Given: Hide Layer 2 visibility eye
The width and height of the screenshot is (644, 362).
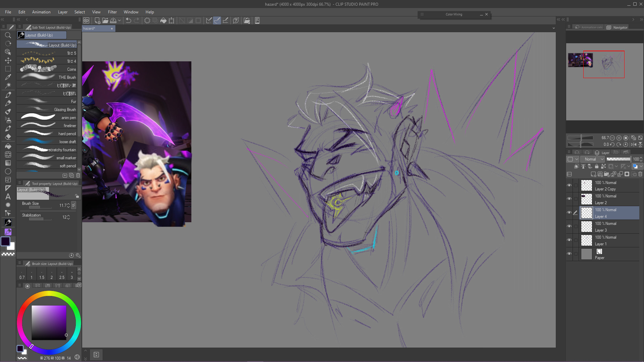Looking at the screenshot, I should 569,199.
